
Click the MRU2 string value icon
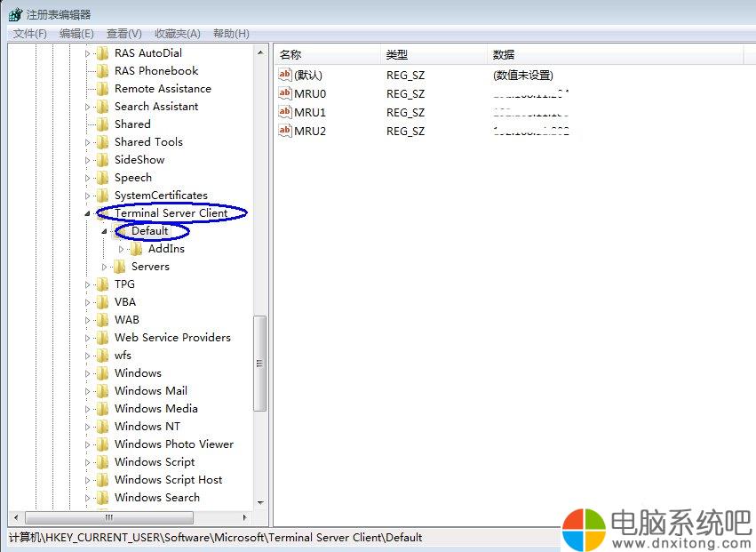point(285,131)
